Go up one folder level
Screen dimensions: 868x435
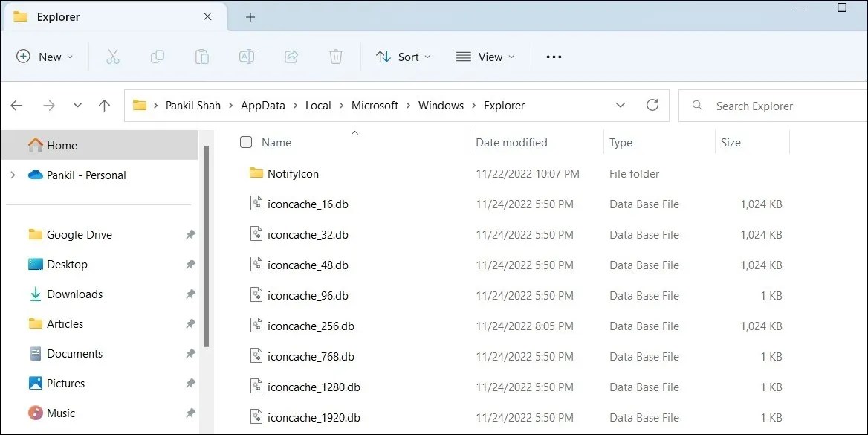click(x=104, y=106)
